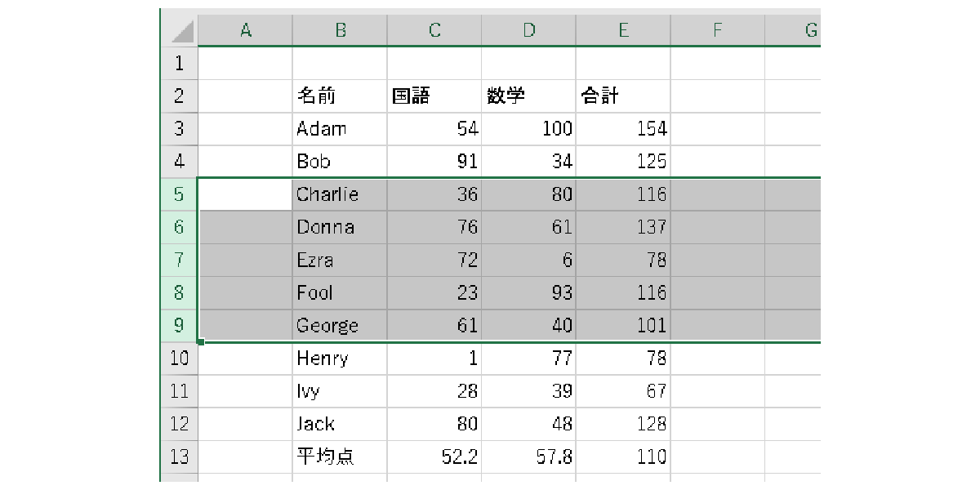Select column B header
This screenshot has width=980, height=490.
click(340, 31)
